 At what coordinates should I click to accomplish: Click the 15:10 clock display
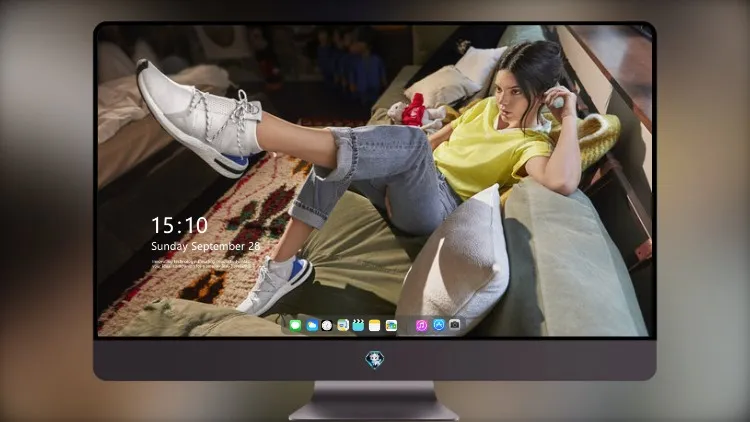click(179, 225)
